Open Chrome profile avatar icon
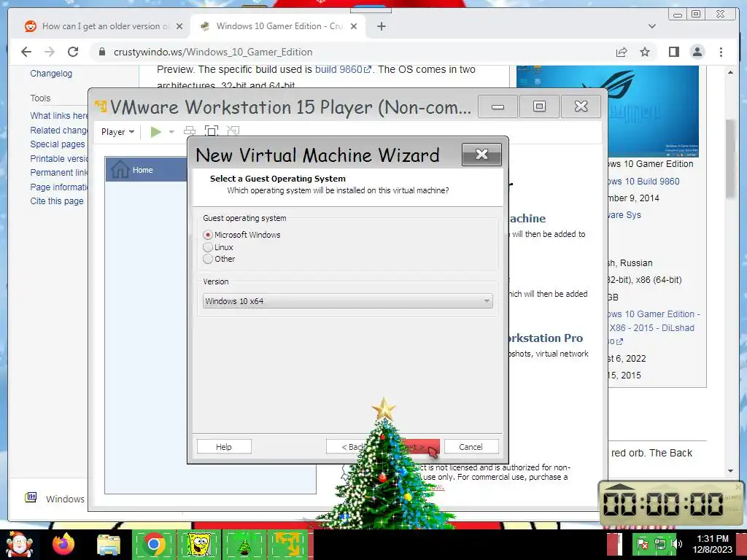The width and height of the screenshot is (747, 560). pyautogui.click(x=697, y=52)
